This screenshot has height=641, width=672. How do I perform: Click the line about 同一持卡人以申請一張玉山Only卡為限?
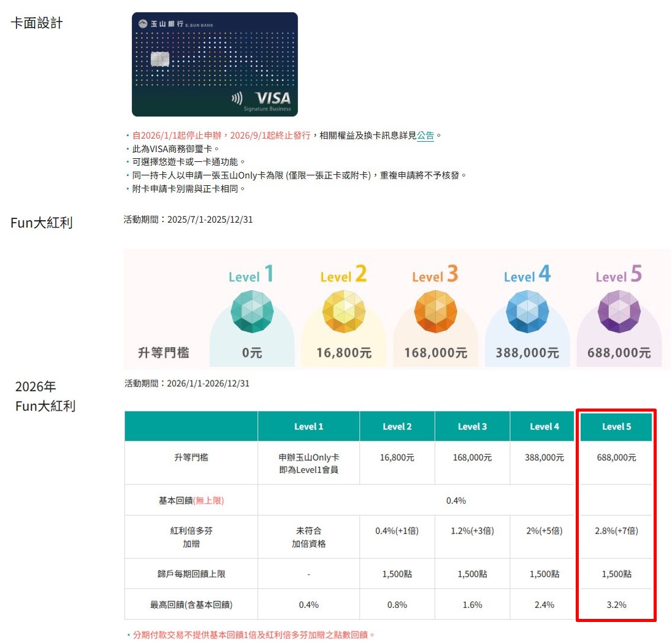click(x=299, y=175)
